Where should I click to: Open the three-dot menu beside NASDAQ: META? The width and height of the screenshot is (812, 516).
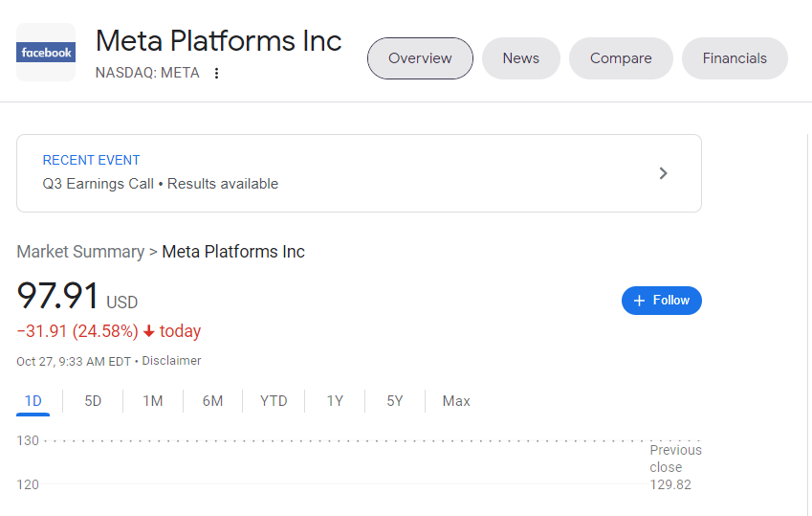pyautogui.click(x=216, y=73)
